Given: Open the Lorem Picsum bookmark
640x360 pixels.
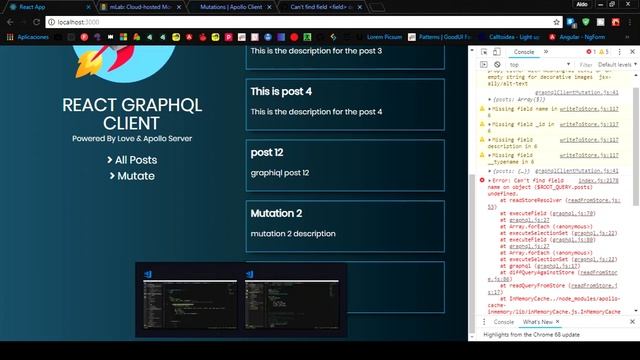Looking at the screenshot, I should [x=380, y=37].
